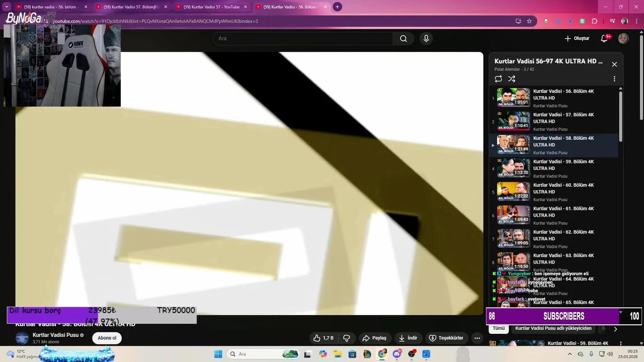Shuffle the playlist

(512, 79)
